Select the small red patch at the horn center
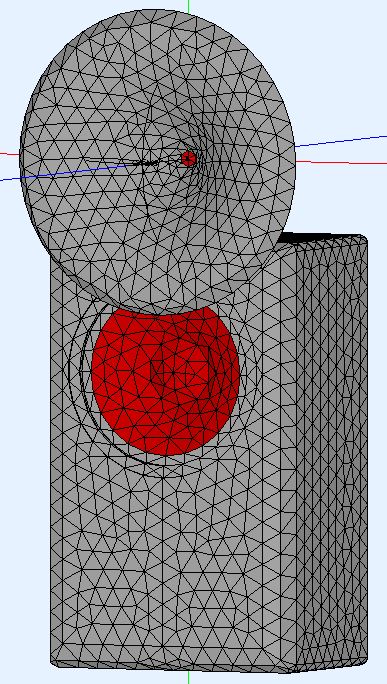The image size is (387, 684). [x=188, y=158]
